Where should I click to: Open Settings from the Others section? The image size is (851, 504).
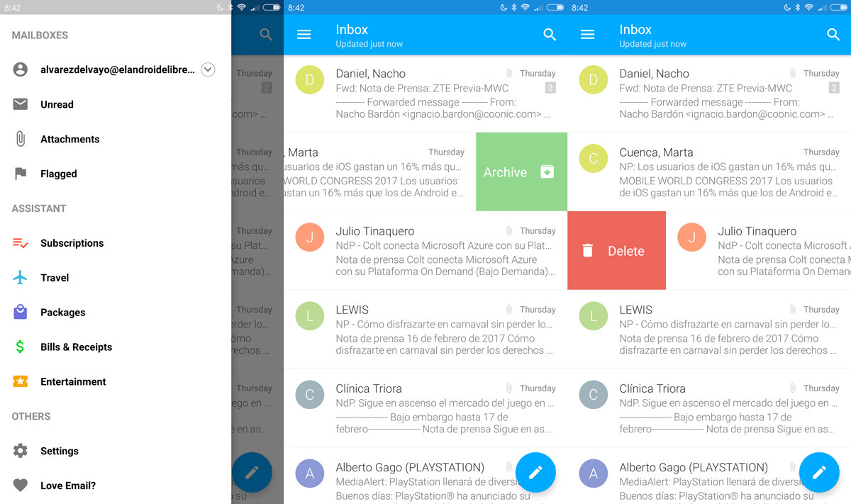59,451
